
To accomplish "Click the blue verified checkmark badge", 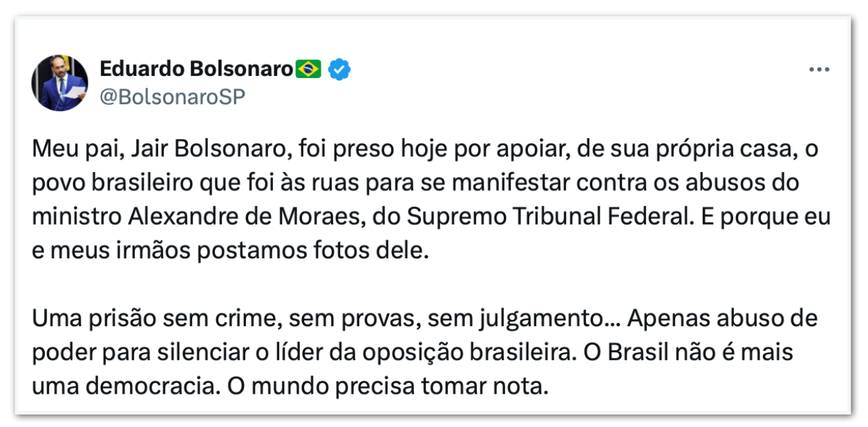I will pyautogui.click(x=339, y=69).
